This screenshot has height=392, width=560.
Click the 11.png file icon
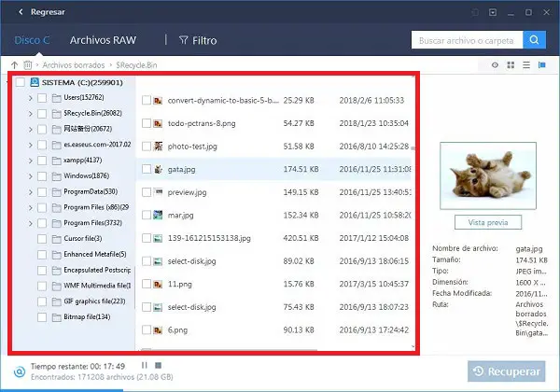[158, 284]
